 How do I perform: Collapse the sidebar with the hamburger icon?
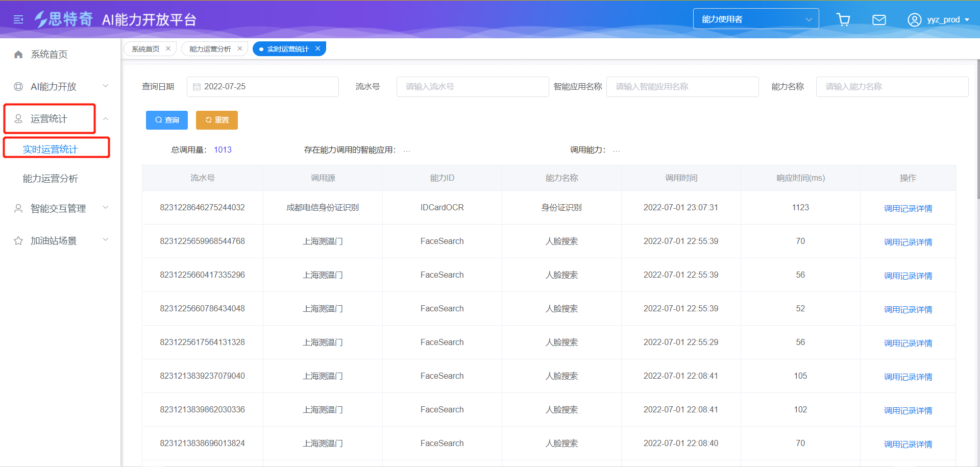point(18,19)
